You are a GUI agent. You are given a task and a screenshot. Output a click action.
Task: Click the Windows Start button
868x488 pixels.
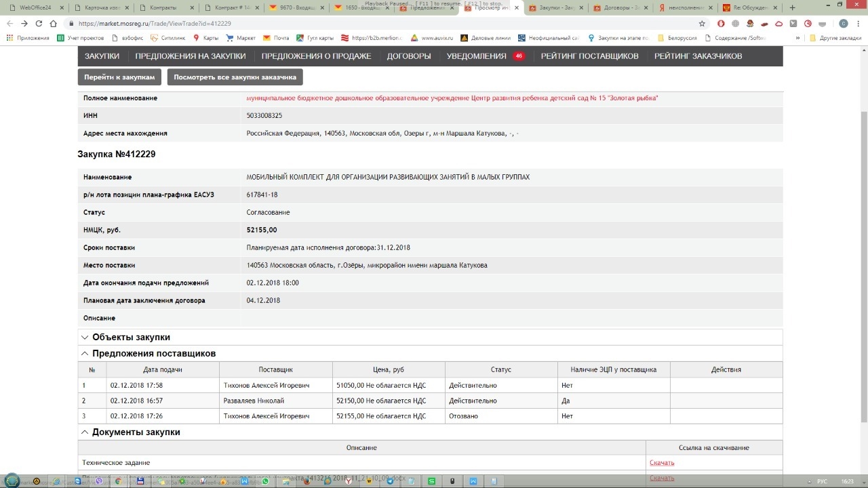(x=12, y=481)
